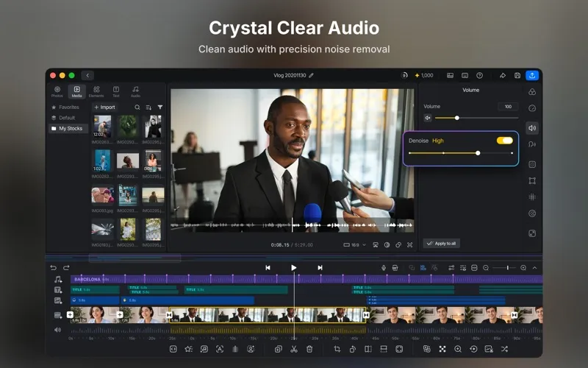Screen dimensions: 588x368
Task: Open the speed gauge panel icon
Action: point(531,108)
